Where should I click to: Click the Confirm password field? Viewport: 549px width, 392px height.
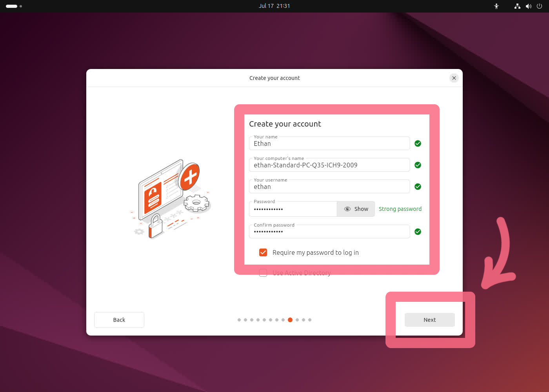[329, 232]
